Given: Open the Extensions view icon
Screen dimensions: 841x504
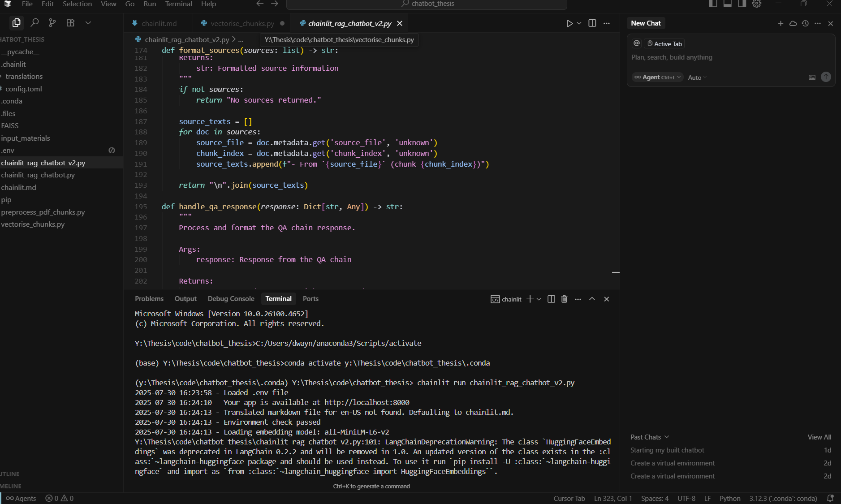Looking at the screenshot, I should [70, 23].
